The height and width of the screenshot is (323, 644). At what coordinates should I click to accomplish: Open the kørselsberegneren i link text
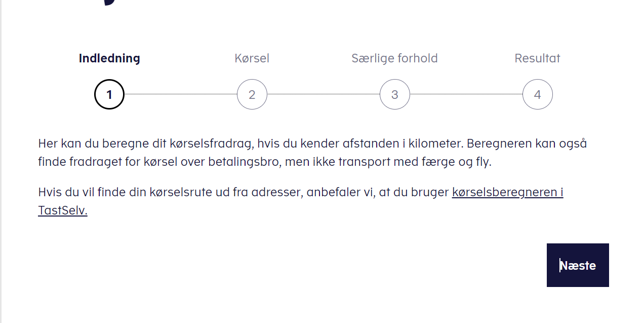point(507,193)
